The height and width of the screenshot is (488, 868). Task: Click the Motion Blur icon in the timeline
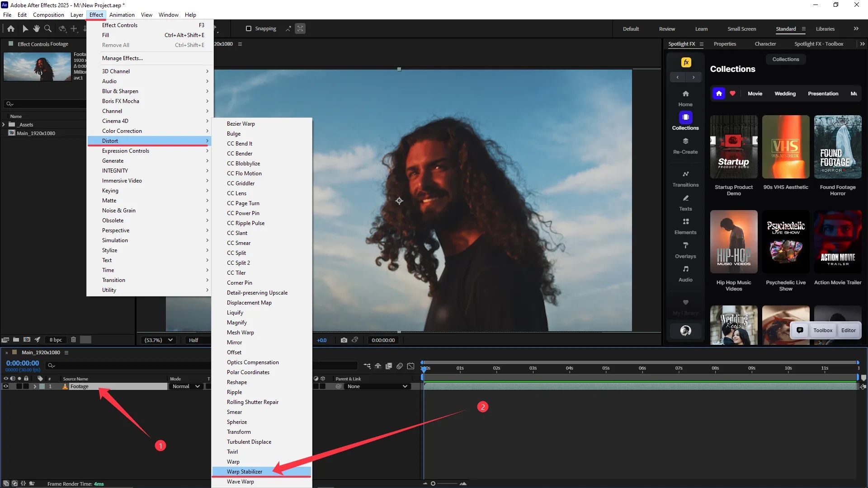(400, 366)
